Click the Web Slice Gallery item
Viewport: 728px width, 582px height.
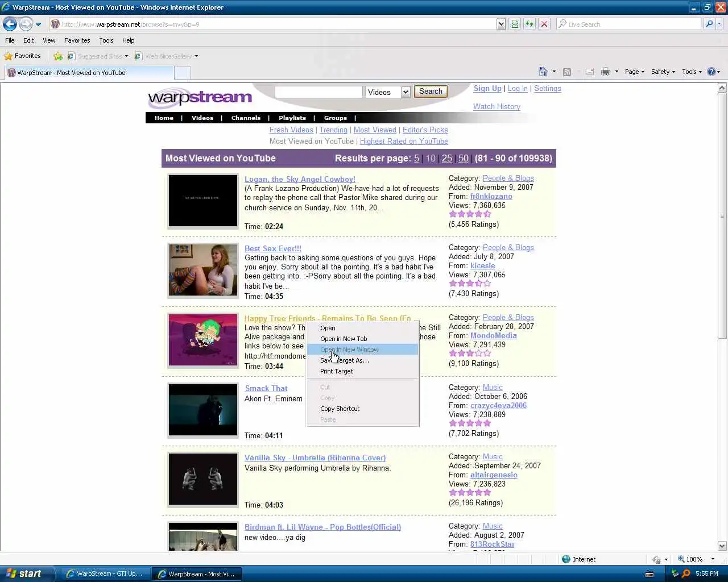coord(166,56)
